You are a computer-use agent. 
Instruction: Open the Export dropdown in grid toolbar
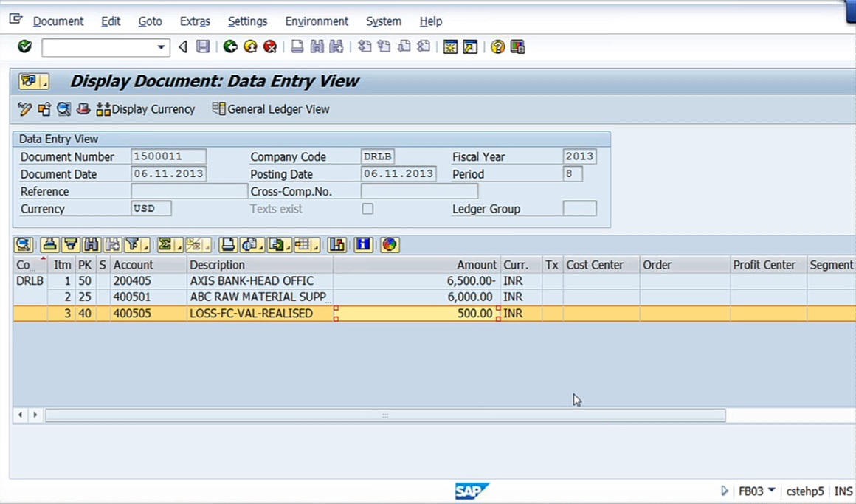click(x=280, y=245)
